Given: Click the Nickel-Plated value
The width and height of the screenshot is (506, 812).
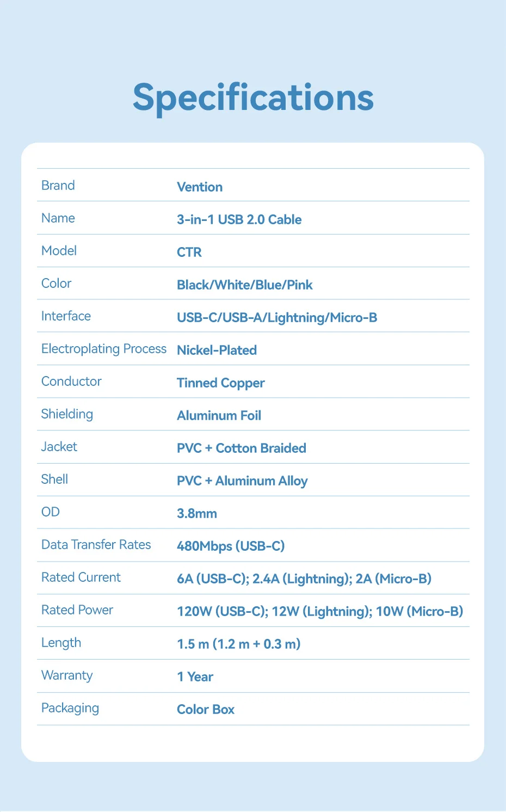Looking at the screenshot, I should (217, 350).
